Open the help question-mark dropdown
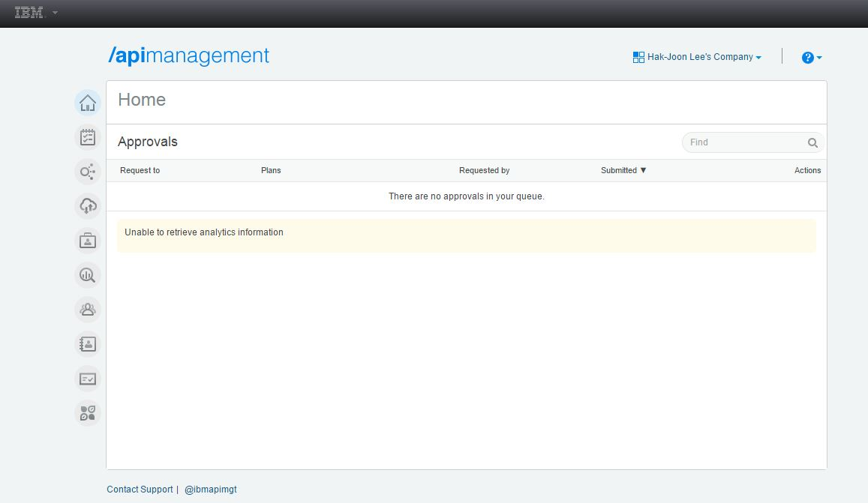The width and height of the screenshot is (868, 503). (x=812, y=58)
